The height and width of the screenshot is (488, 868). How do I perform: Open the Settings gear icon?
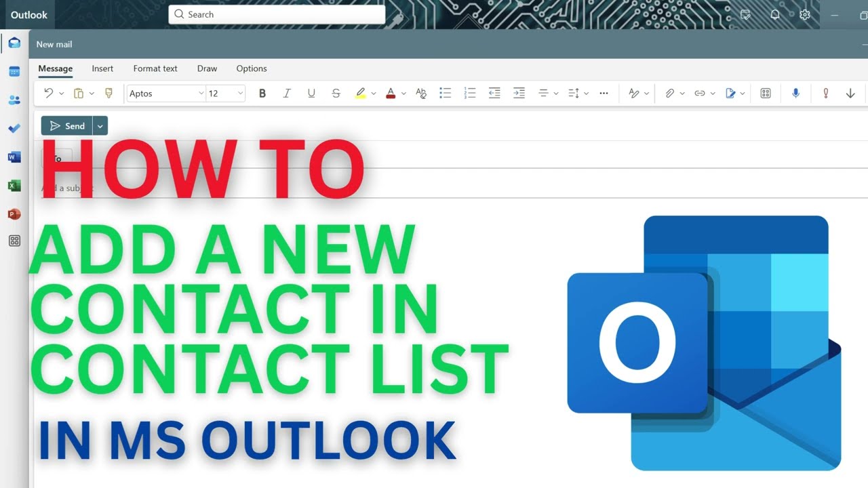coord(805,14)
